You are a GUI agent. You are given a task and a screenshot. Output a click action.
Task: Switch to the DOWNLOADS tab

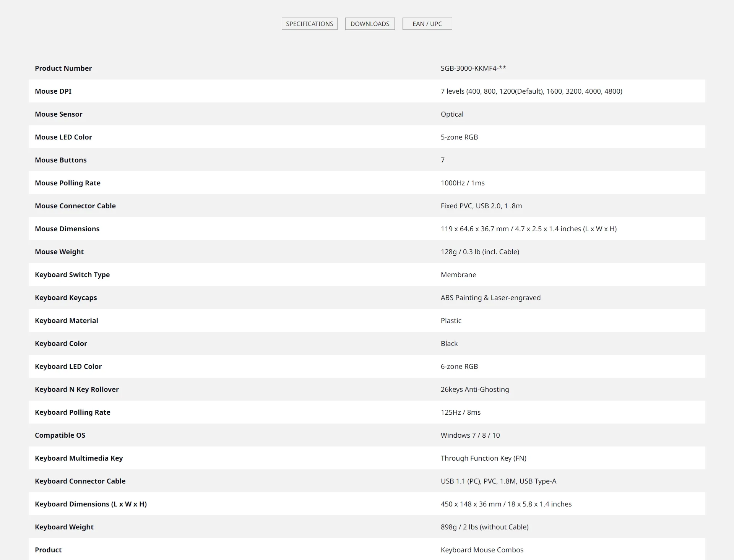point(370,24)
